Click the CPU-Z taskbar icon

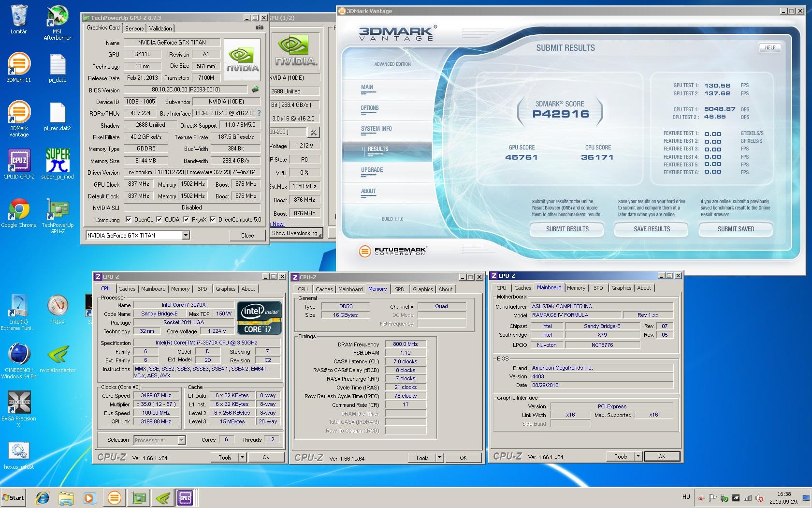click(185, 497)
